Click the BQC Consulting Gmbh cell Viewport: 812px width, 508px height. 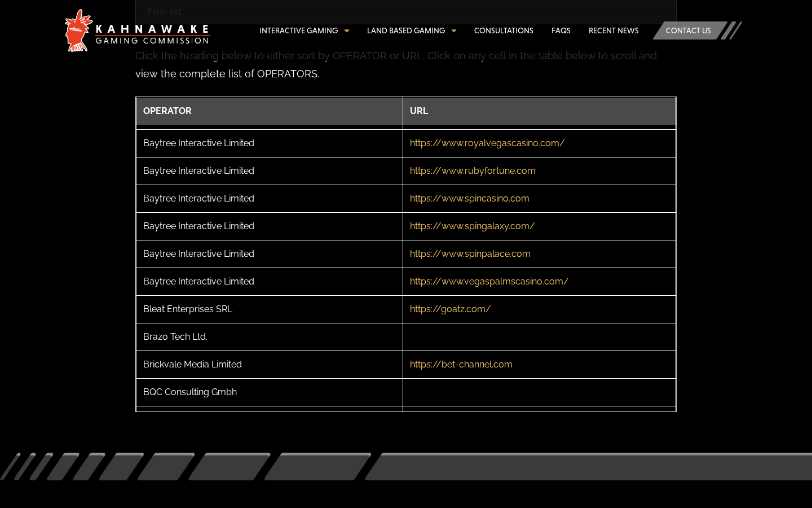coord(270,392)
